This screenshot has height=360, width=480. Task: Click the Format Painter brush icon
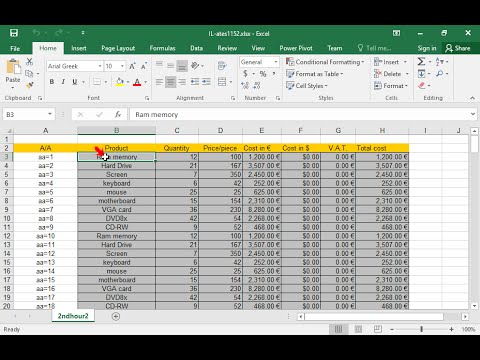[x=30, y=86]
